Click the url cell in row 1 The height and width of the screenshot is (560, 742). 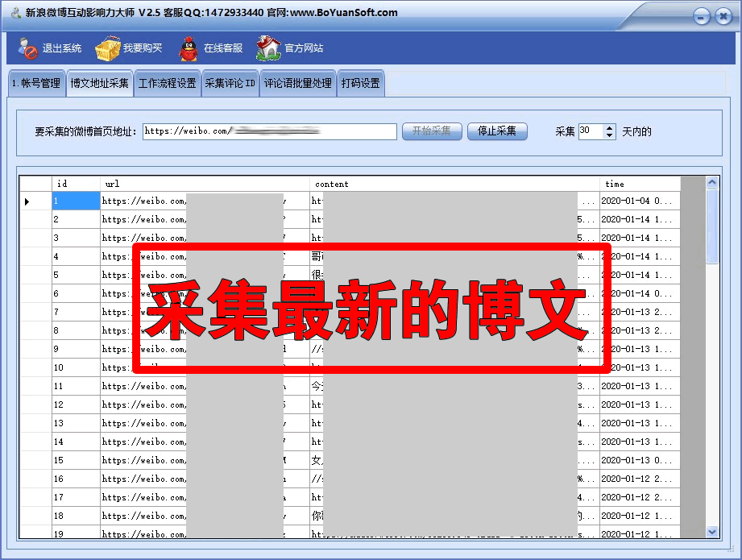coord(205,201)
